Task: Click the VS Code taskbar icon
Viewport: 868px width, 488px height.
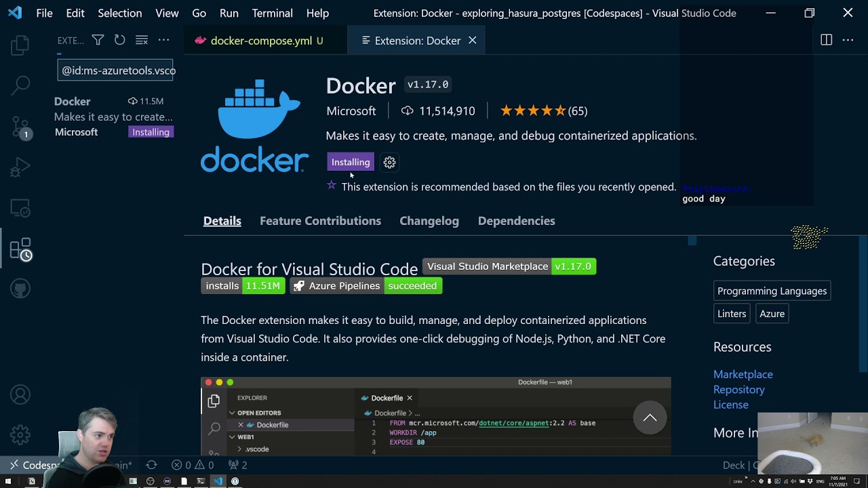Action: tap(218, 481)
